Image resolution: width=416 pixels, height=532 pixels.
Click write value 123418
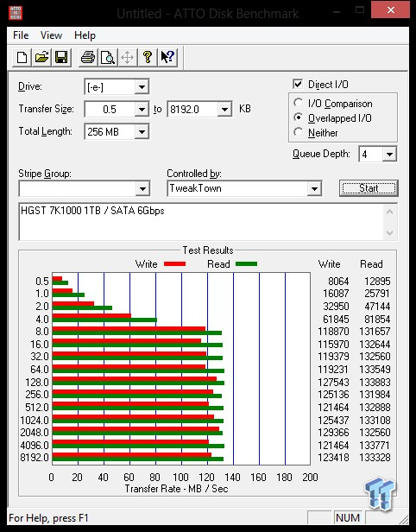pos(333,458)
